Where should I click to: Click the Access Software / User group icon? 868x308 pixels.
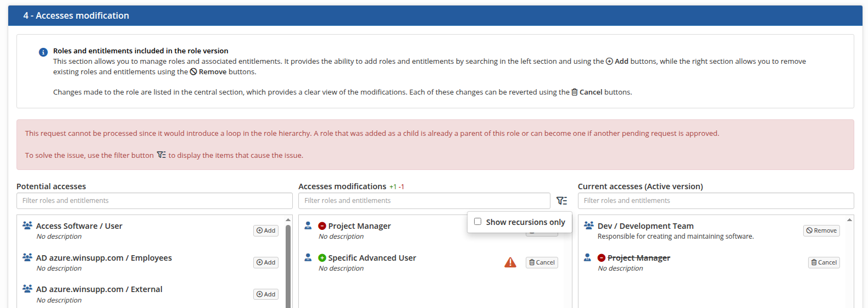27,226
